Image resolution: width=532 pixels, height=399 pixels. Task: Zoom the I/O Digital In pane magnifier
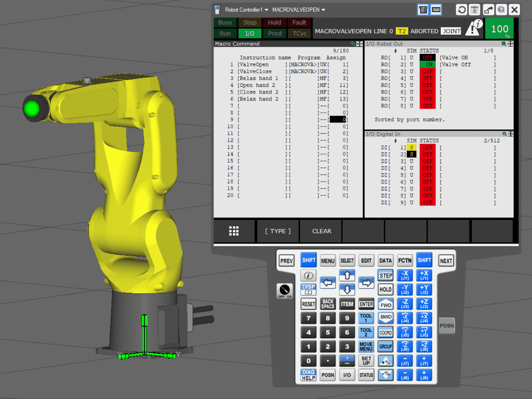(x=504, y=134)
